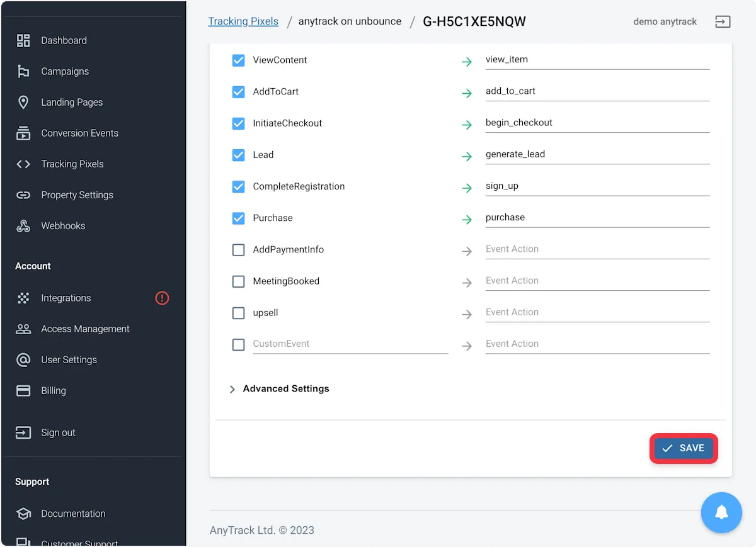The height and width of the screenshot is (547, 756).
Task: Click the view_item event action field
Action: [x=597, y=60]
